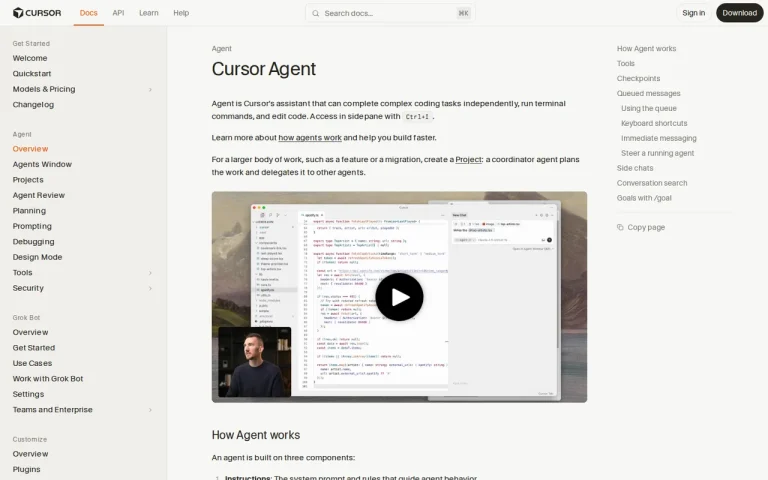This screenshot has width=768, height=480.
Task: Open Prompting page
Action: tap(32, 226)
